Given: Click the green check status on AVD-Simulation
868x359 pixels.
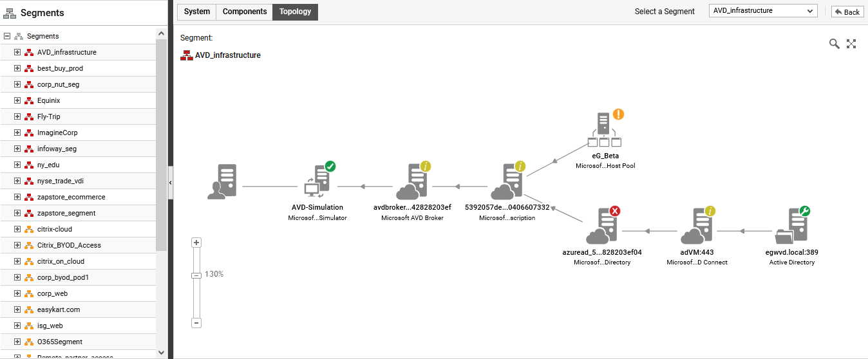Looking at the screenshot, I should [x=330, y=167].
